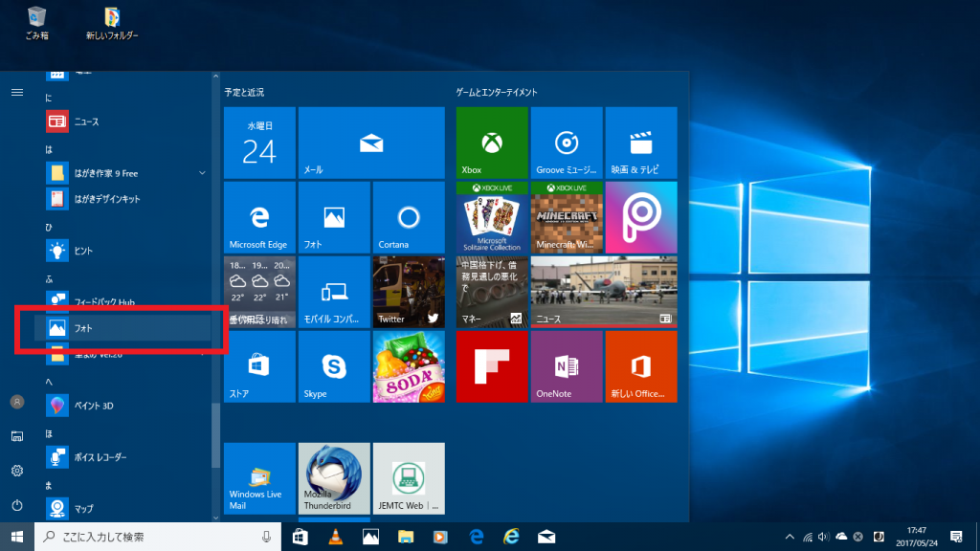Launch Skype from its tile

pyautogui.click(x=333, y=366)
